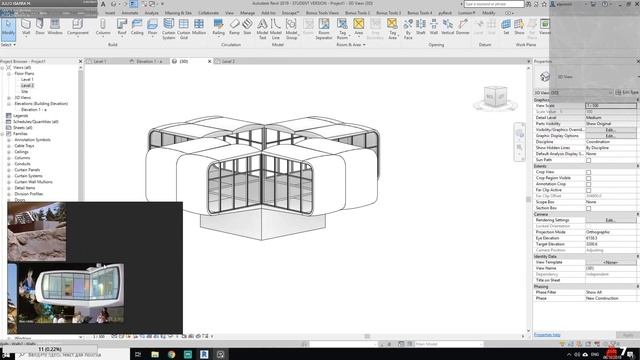
Task: Click the Ceiling tool
Action: tap(137, 27)
